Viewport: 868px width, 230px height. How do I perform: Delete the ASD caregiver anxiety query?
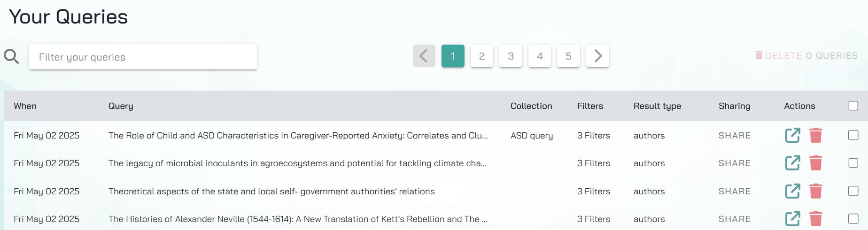tap(816, 135)
